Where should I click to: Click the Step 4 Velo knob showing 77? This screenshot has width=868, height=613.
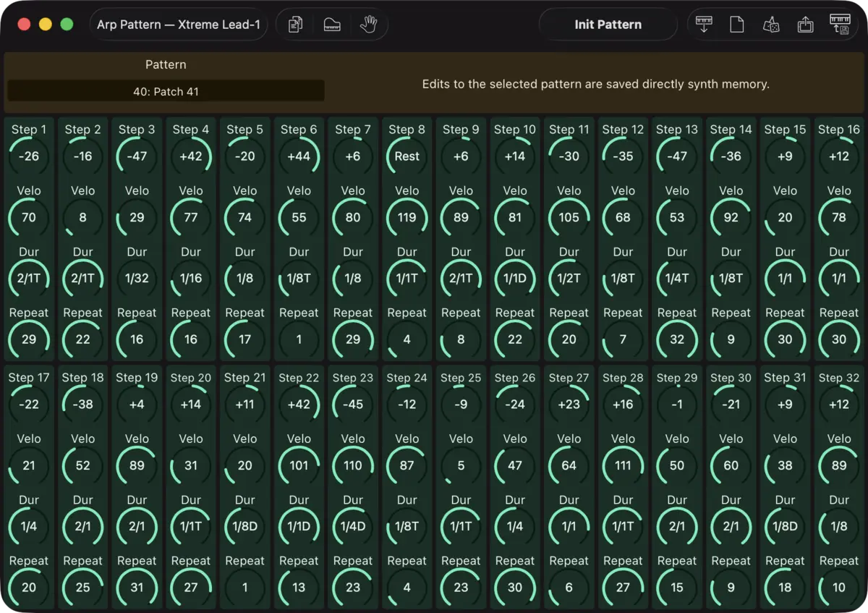[x=191, y=217]
